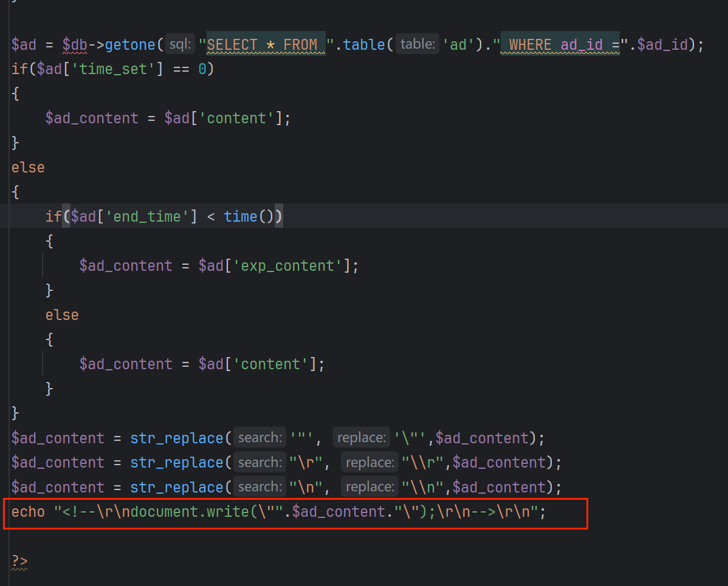This screenshot has width=728, height=586.
Task: Click the "table:" parameter hint
Action: click(417, 44)
